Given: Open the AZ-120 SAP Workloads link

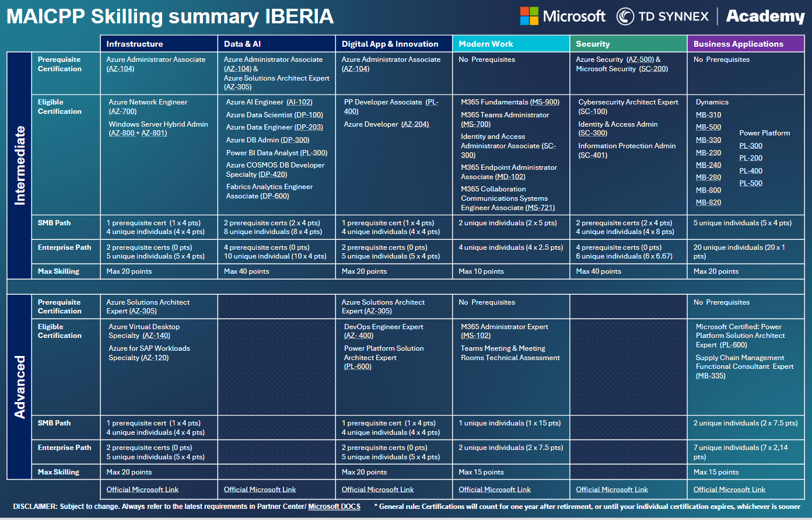Looking at the screenshot, I should click(x=155, y=358).
